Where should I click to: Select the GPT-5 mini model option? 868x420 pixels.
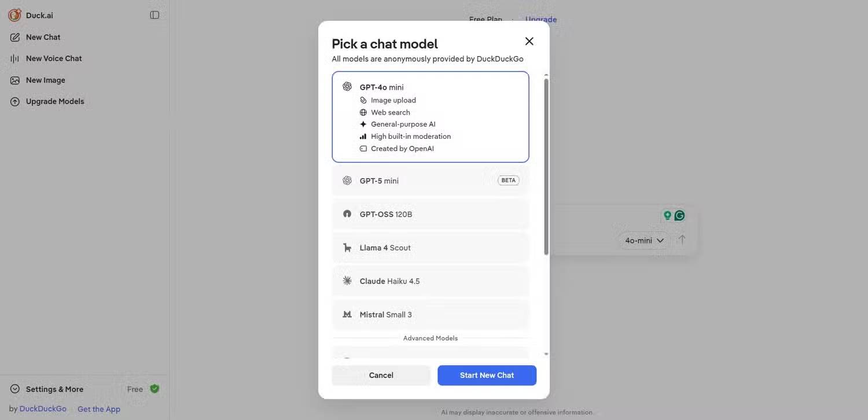[430, 180]
